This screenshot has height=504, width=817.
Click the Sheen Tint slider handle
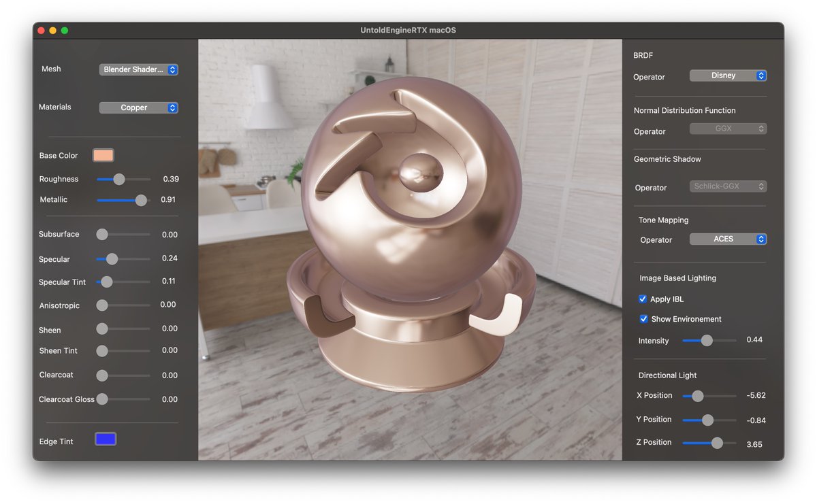[x=102, y=351]
